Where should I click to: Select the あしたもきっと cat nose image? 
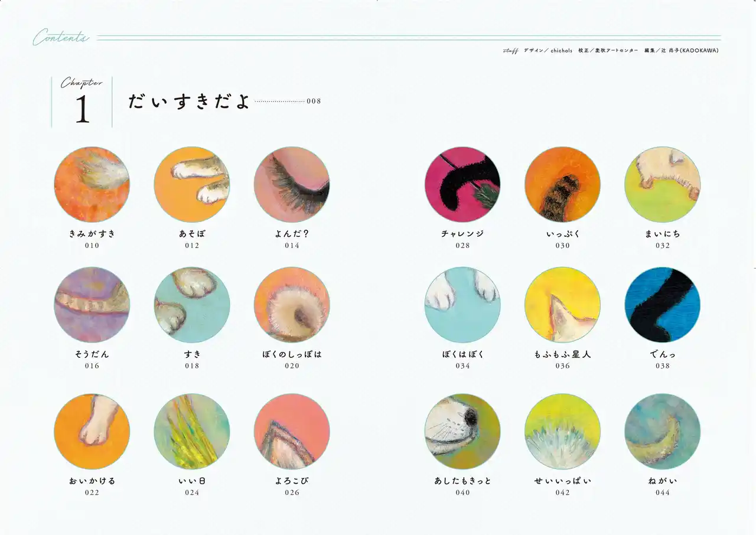pos(462,432)
